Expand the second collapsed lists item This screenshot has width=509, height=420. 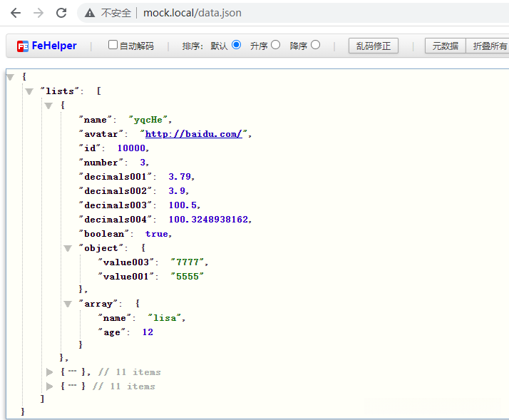tap(49, 372)
